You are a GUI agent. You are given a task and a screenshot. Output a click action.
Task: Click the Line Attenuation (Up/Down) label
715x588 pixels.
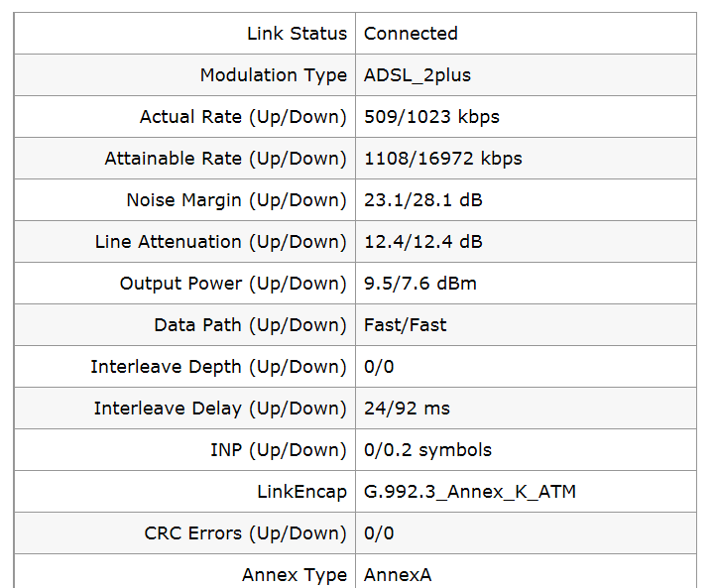[x=221, y=242]
